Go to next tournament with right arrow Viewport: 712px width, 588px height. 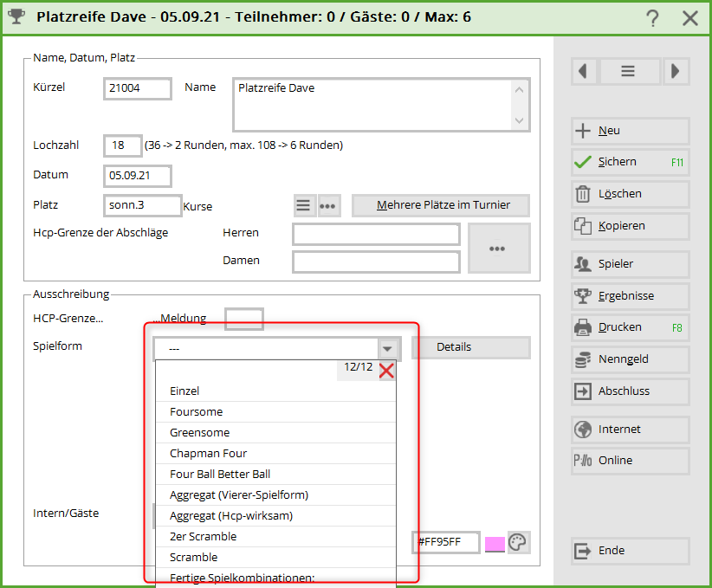pos(676,71)
